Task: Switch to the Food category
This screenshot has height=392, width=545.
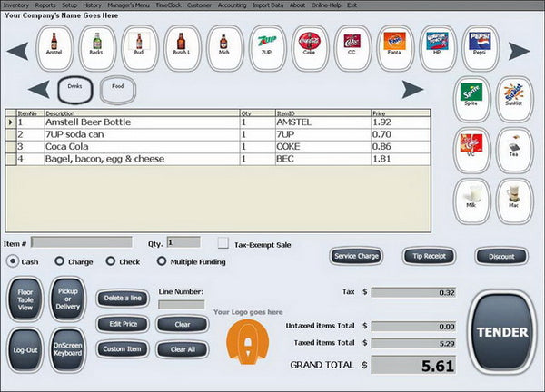Action: coord(118,90)
